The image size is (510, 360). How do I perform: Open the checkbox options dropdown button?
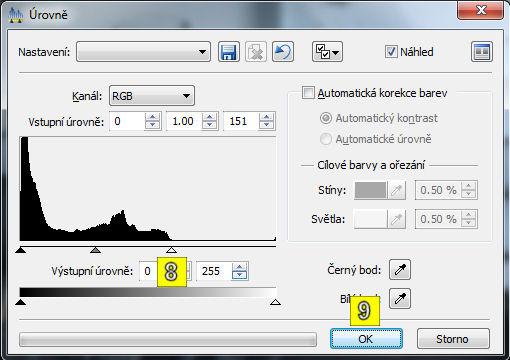tap(327, 52)
